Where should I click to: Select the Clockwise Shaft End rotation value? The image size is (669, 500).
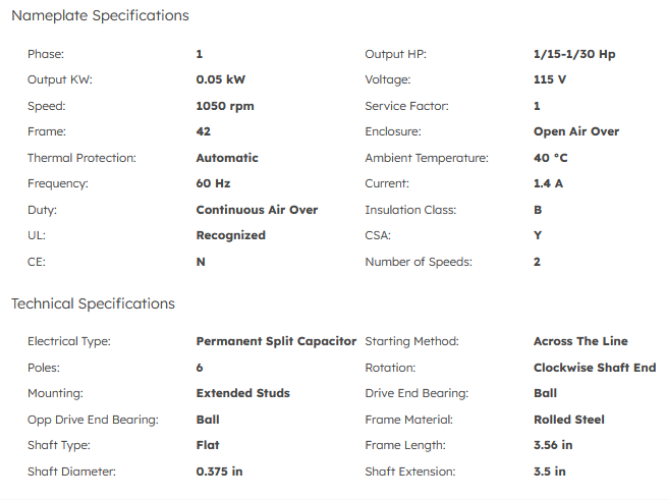pyautogui.click(x=595, y=368)
